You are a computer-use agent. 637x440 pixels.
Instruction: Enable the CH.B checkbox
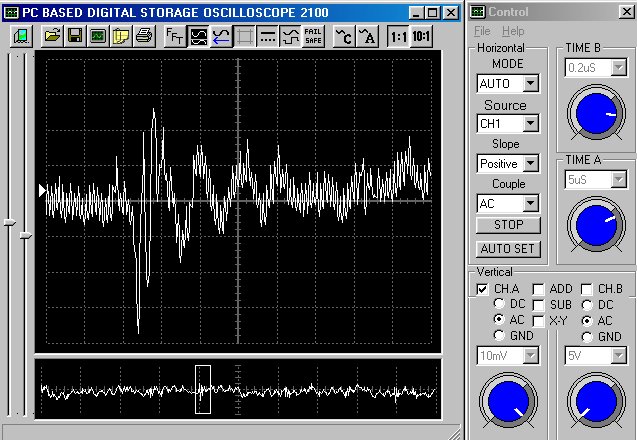tap(587, 289)
